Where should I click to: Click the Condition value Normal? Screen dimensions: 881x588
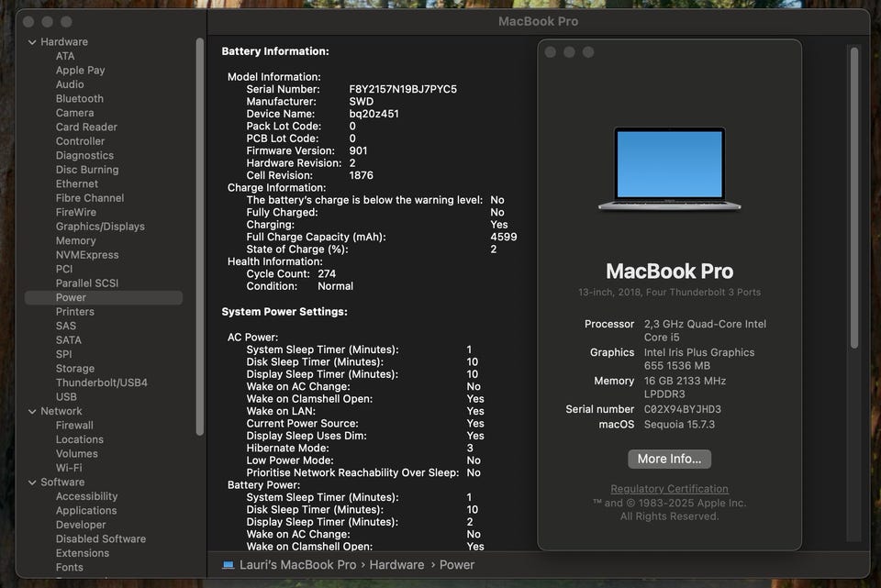[336, 286]
